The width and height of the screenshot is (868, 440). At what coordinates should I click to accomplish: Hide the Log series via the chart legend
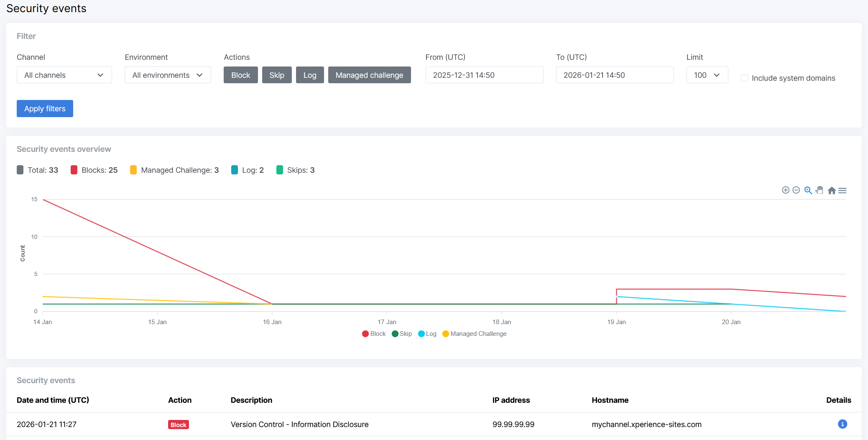point(427,333)
